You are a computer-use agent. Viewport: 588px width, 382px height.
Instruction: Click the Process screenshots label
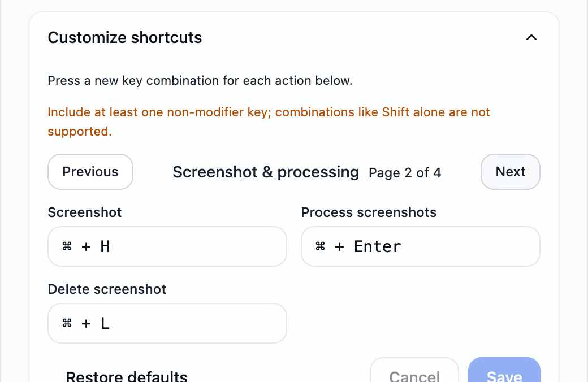coord(369,212)
